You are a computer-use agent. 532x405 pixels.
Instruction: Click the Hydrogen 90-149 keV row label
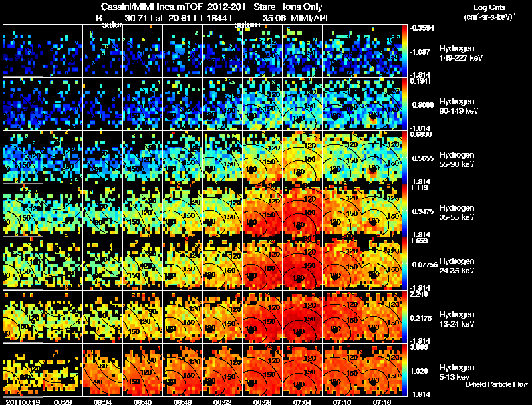458,106
